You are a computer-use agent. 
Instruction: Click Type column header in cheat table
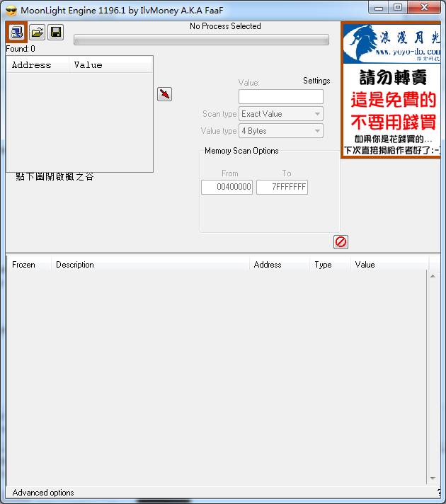pos(330,265)
